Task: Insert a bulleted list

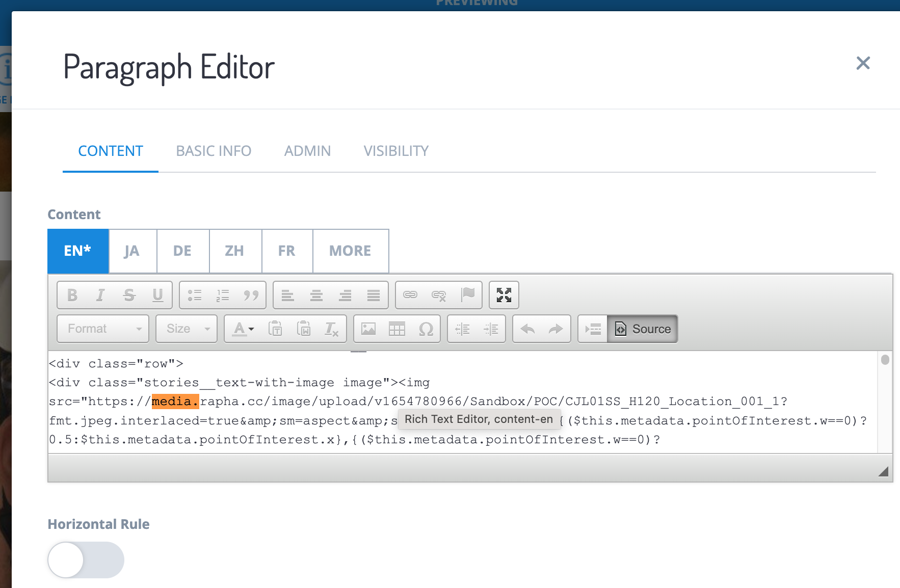Action: tap(194, 295)
